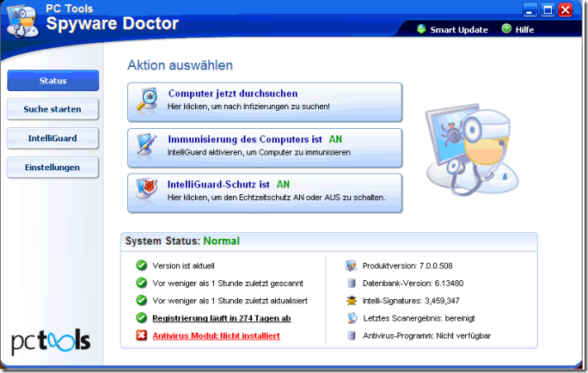Click the System Status: Normal header
This screenshot has height=373, width=588.
[182, 241]
